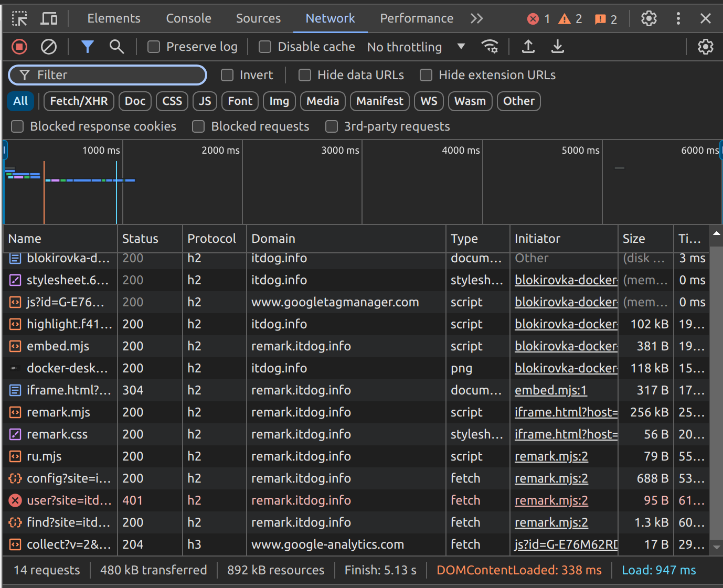The image size is (723, 588).
Task: Check 3rd-party requests
Action: click(332, 126)
